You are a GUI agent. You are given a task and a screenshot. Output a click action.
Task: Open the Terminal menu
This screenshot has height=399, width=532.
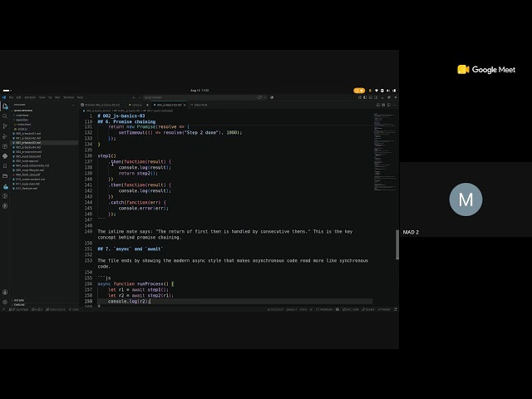pos(68,97)
